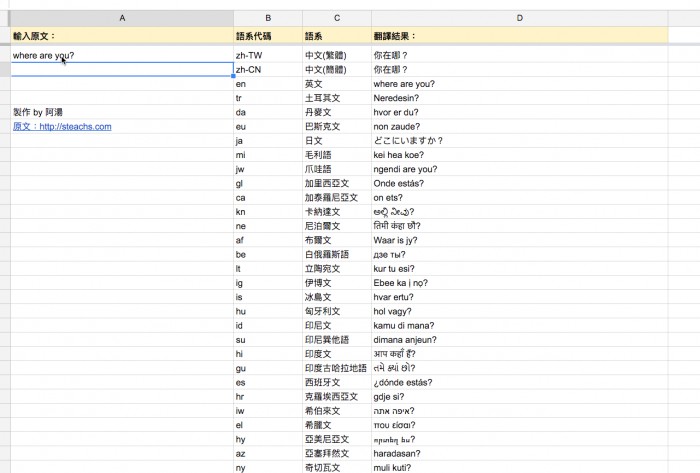Click the '英文' language cell
Viewport: 700px width, 473px height.
pyautogui.click(x=337, y=84)
